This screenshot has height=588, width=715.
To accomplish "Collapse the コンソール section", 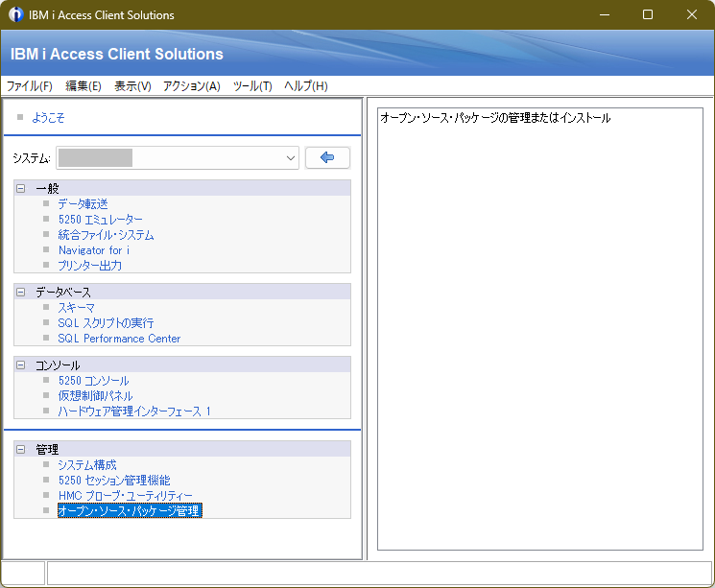I will [x=21, y=365].
